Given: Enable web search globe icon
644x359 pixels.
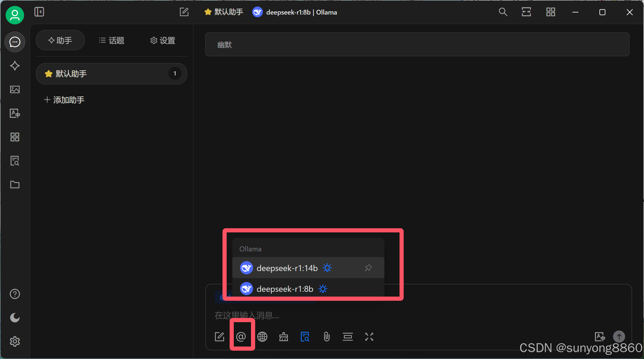Looking at the screenshot, I should [262, 337].
